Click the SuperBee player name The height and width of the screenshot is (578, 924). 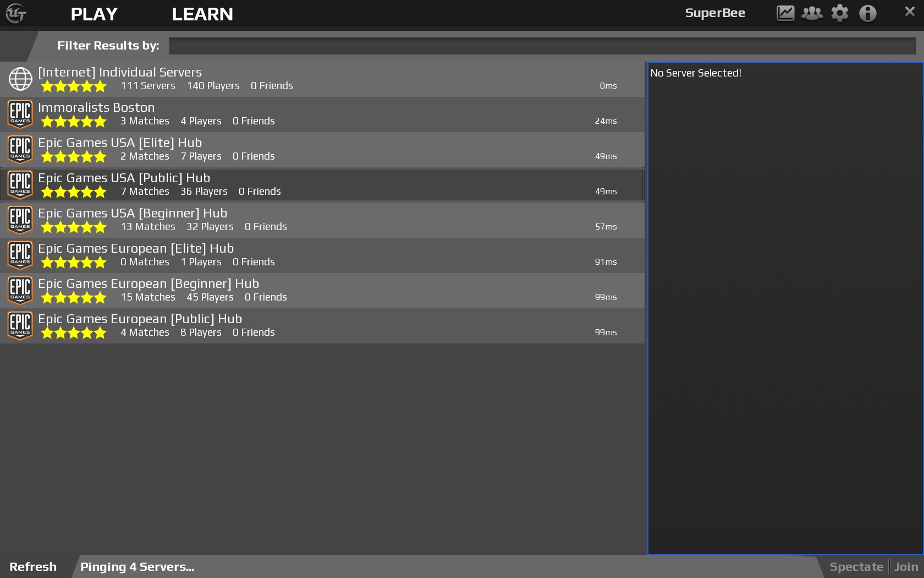coord(714,13)
